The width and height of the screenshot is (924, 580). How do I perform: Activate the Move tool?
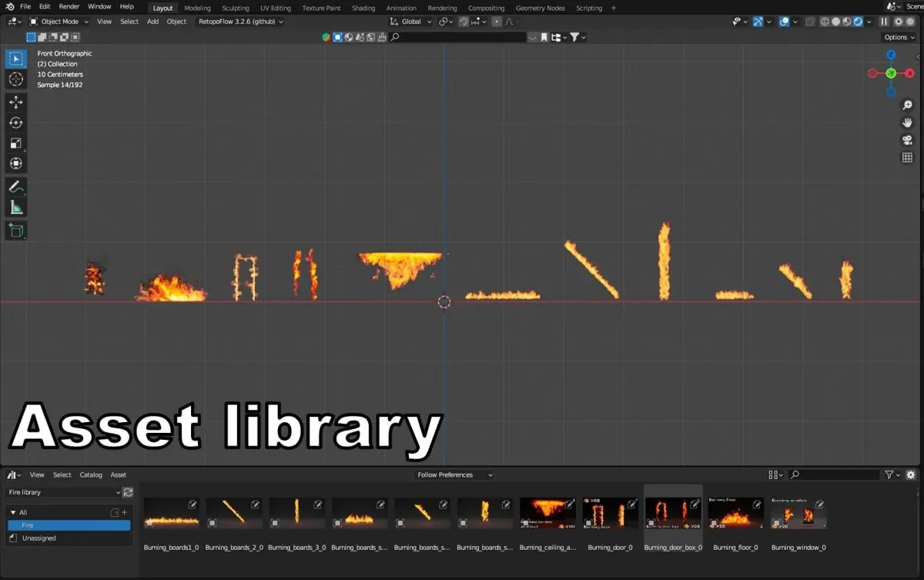(x=16, y=102)
